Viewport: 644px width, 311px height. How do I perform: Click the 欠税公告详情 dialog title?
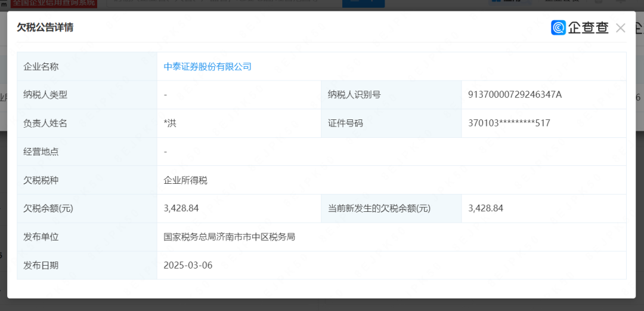[x=45, y=27]
